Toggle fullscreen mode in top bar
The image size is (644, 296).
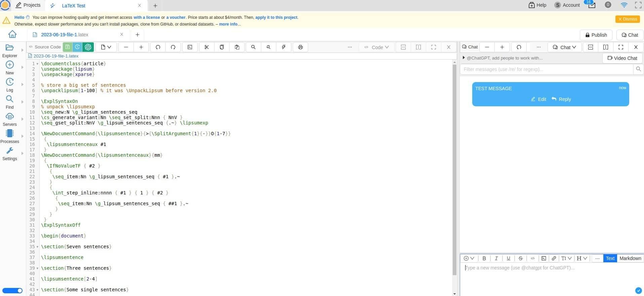click(x=638, y=5)
